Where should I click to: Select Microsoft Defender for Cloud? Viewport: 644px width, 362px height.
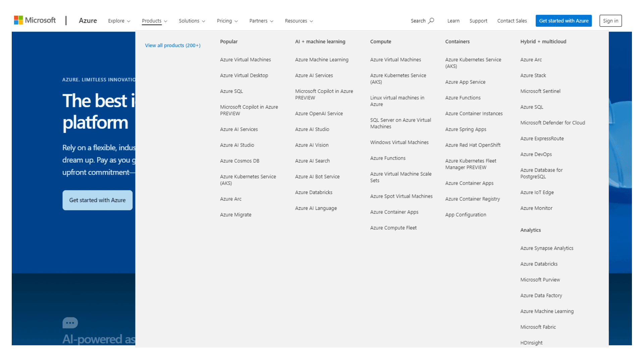click(x=552, y=123)
